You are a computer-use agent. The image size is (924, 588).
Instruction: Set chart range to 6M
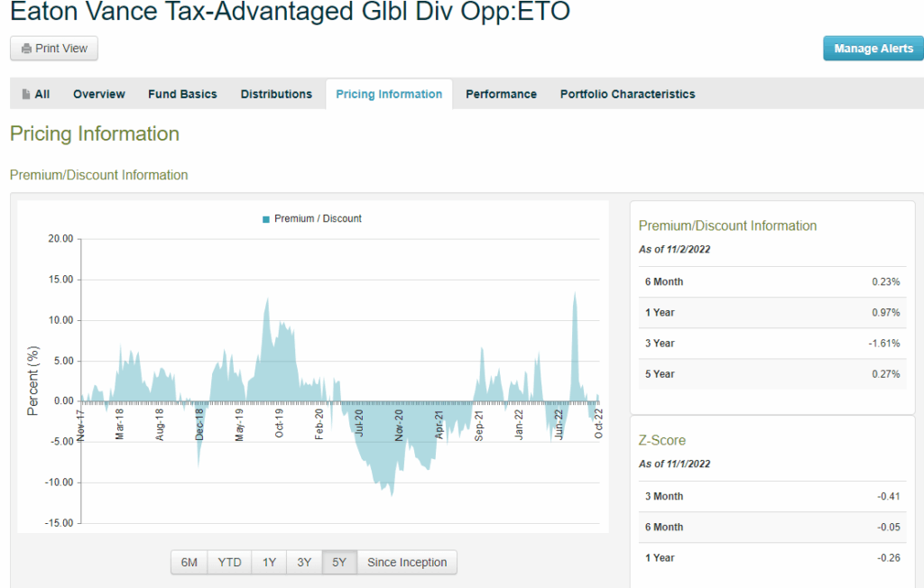[x=189, y=562]
